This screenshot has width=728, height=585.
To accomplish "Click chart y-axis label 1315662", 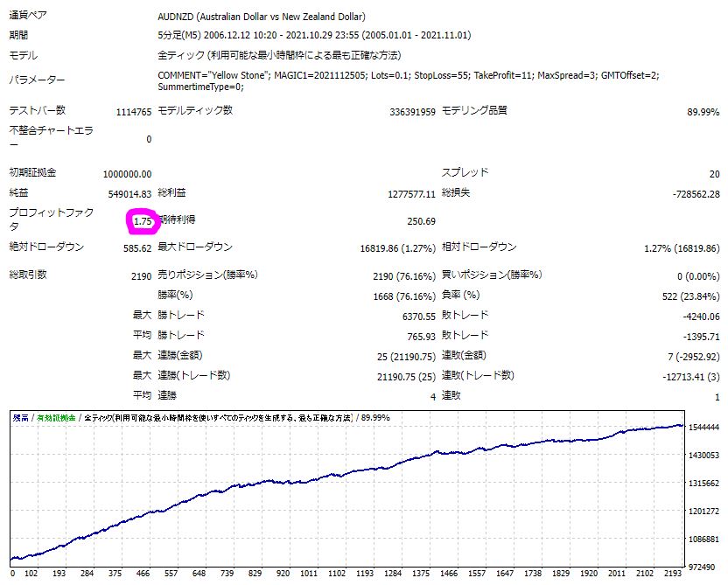I will click(703, 484).
